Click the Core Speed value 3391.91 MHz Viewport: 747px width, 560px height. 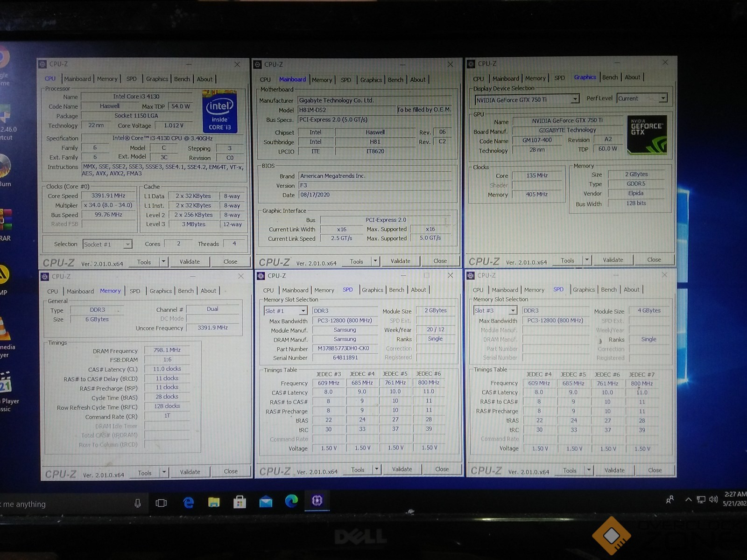point(108,196)
